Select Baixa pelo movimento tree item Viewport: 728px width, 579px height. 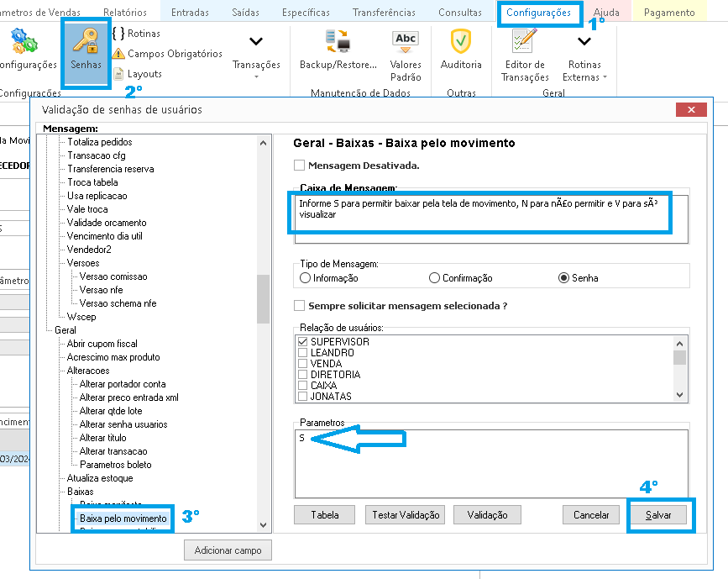pos(123,518)
